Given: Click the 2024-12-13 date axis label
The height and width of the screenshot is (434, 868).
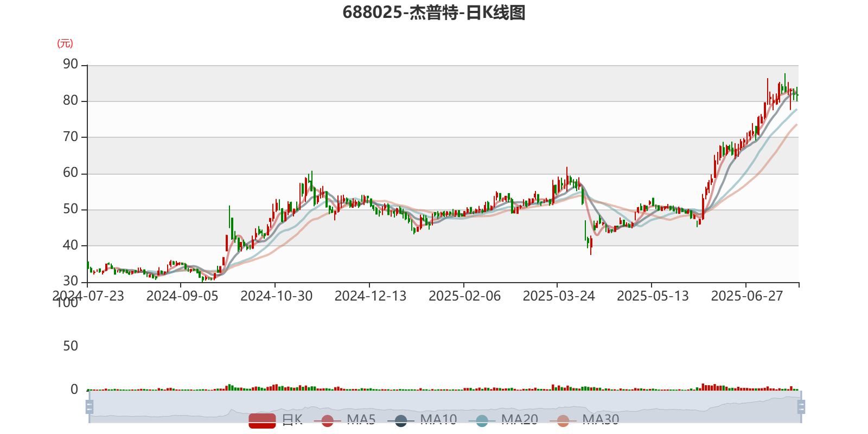Looking at the screenshot, I should tap(371, 296).
